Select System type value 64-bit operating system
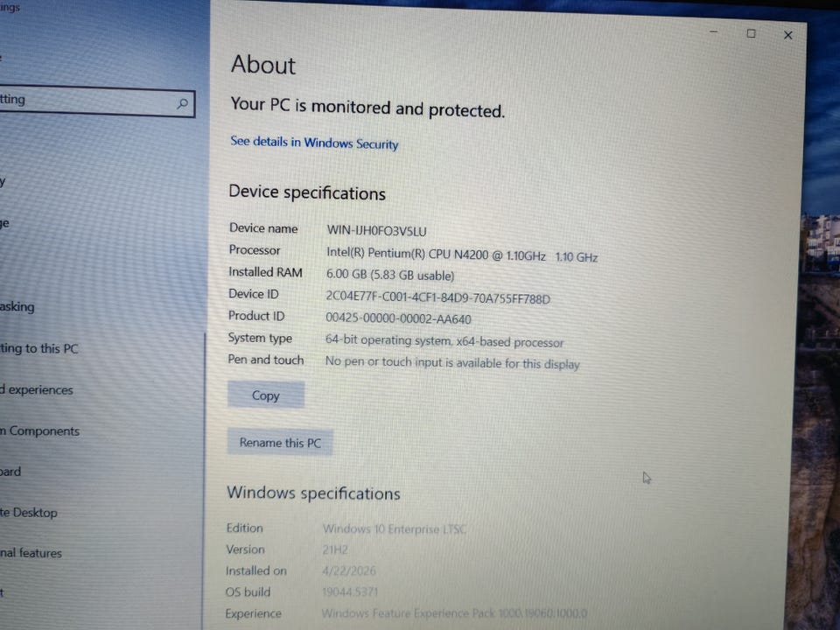840x630 pixels. click(x=444, y=341)
